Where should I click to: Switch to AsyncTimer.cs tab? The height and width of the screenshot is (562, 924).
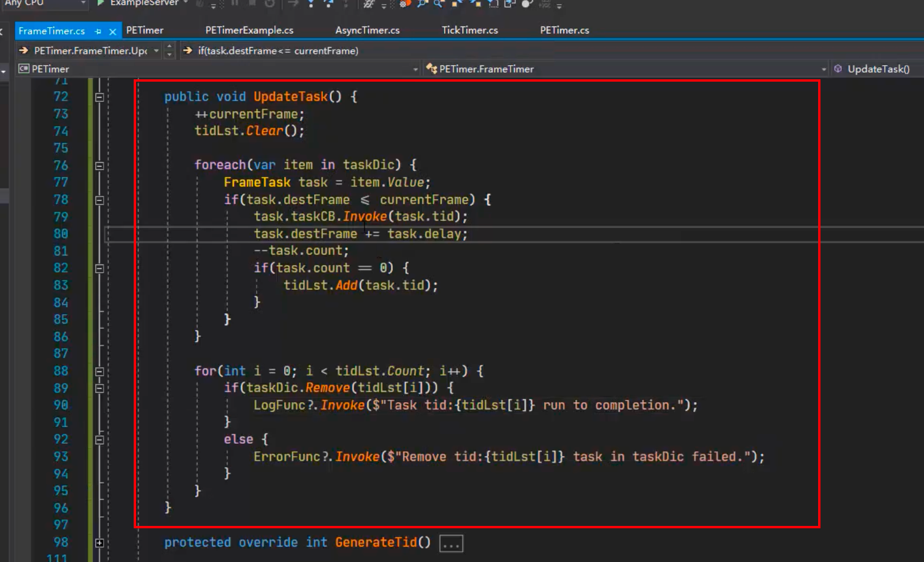367,30
